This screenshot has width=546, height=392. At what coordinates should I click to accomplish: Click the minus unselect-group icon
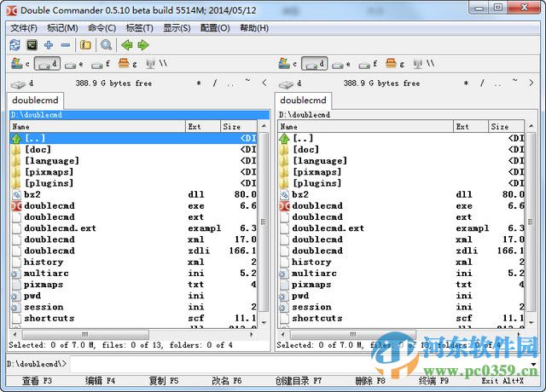65,45
